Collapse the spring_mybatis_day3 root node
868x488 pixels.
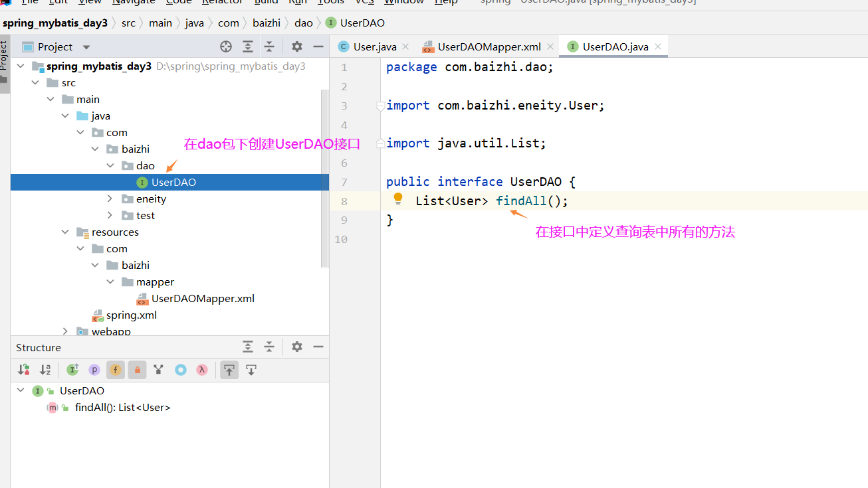21,66
